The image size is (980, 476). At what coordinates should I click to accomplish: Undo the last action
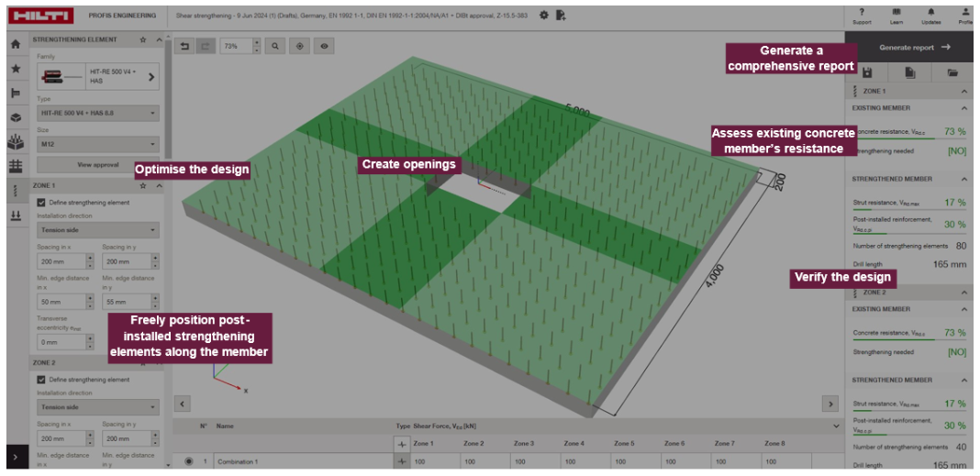(184, 46)
